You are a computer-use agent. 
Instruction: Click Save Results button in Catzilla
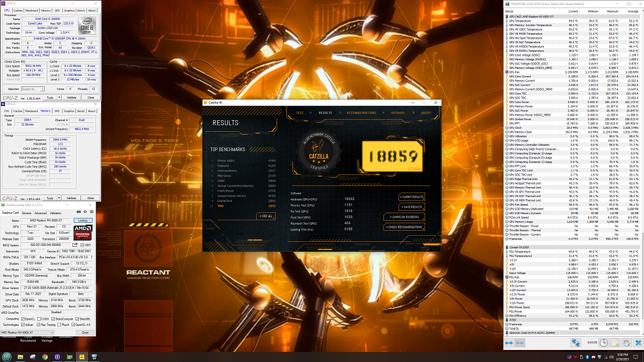(412, 207)
